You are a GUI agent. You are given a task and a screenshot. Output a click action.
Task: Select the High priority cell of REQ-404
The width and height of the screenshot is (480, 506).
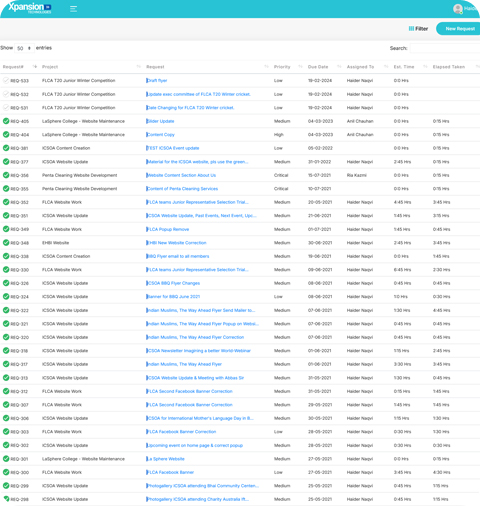(x=279, y=135)
